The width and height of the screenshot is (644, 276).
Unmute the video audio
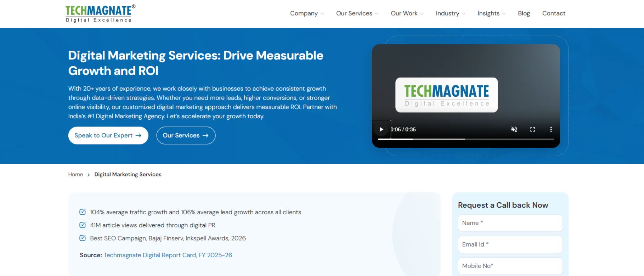coord(514,129)
